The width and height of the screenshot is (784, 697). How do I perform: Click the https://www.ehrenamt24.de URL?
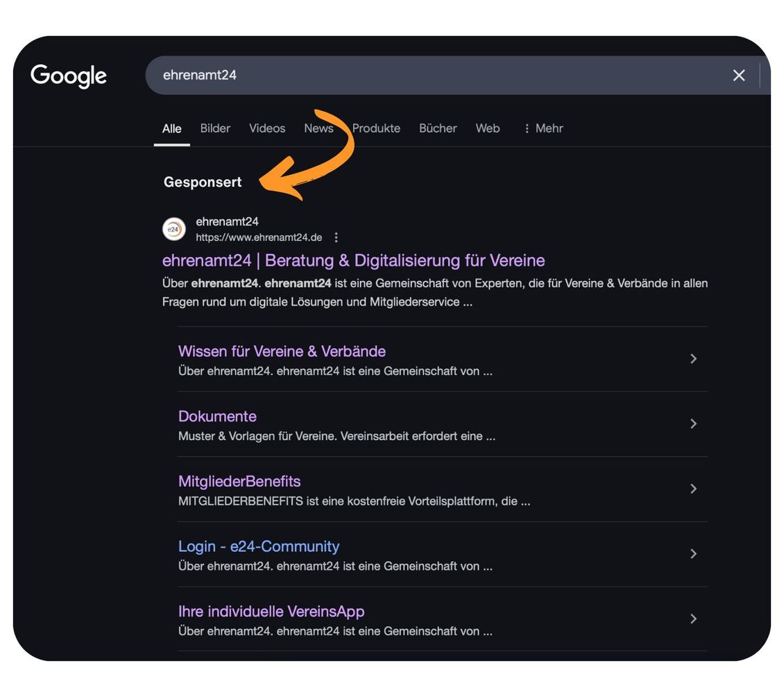tap(259, 237)
